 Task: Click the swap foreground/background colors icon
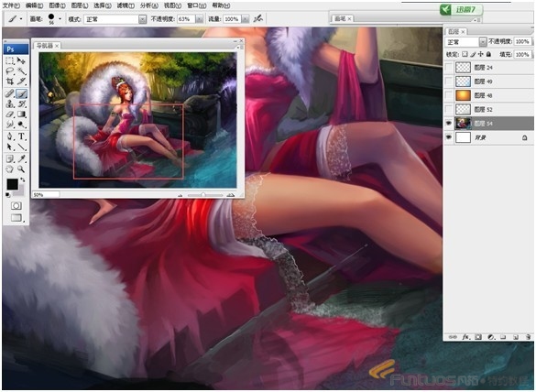[x=23, y=180]
